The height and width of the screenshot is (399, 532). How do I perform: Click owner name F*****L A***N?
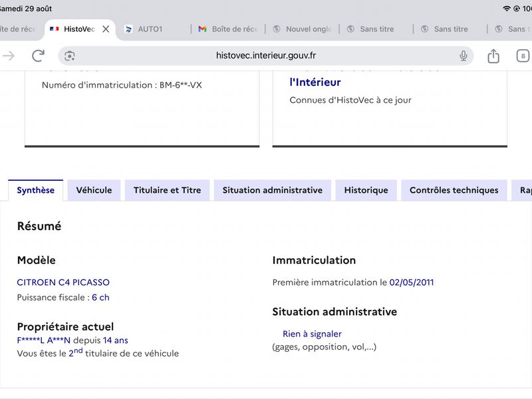44,340
